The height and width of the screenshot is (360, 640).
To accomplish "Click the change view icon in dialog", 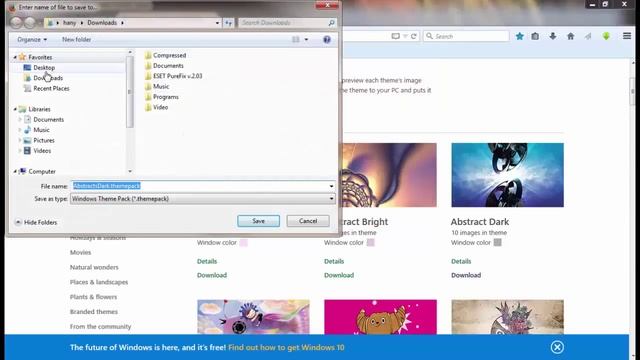I will tap(296, 40).
